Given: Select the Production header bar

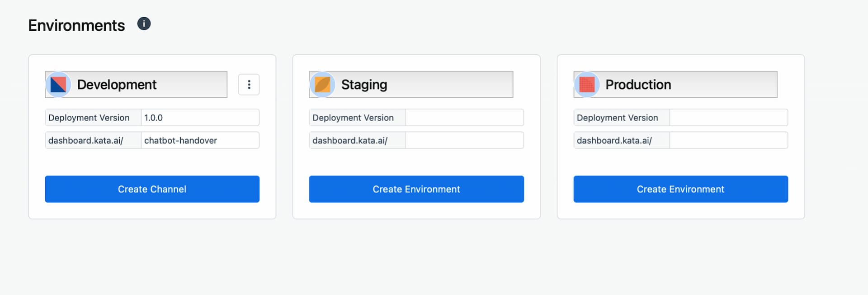Looking at the screenshot, I should [x=675, y=85].
